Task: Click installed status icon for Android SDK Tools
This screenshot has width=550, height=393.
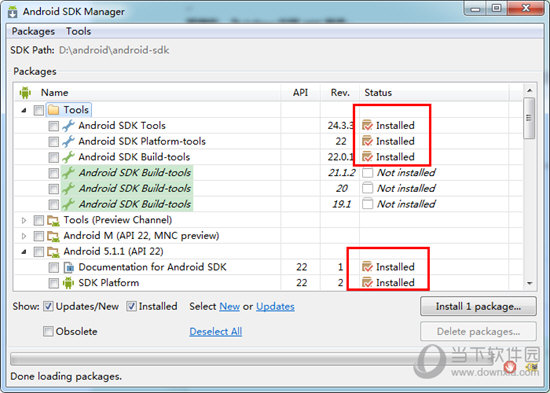Action: point(367,125)
